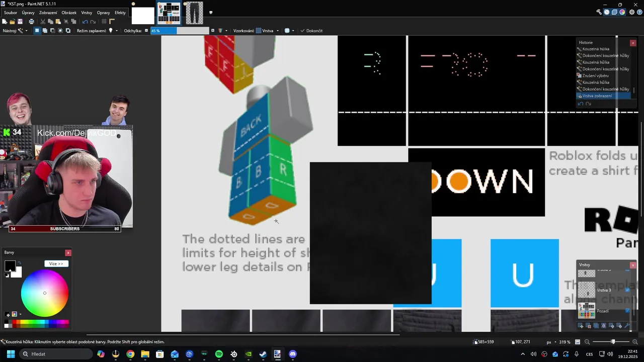Open Spotify from Windows taskbar
Image resolution: width=644 pixels, height=362 pixels.
[219, 354]
